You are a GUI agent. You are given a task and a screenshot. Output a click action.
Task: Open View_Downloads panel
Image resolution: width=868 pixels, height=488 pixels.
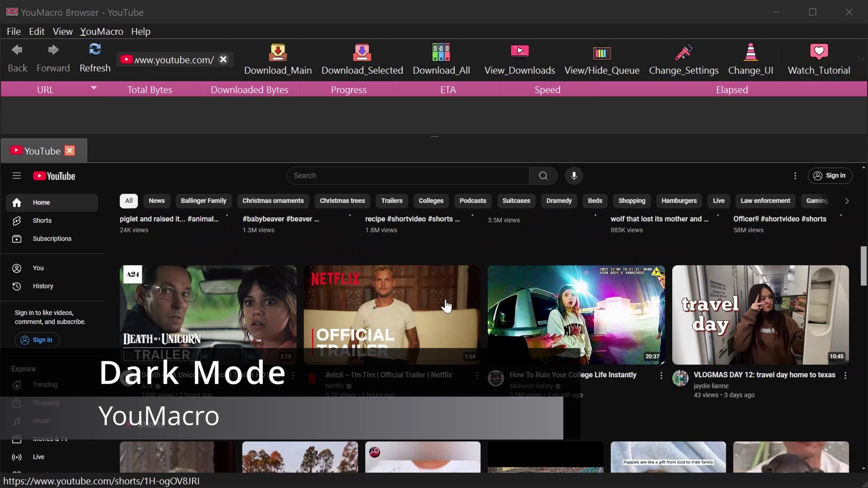[x=519, y=59]
